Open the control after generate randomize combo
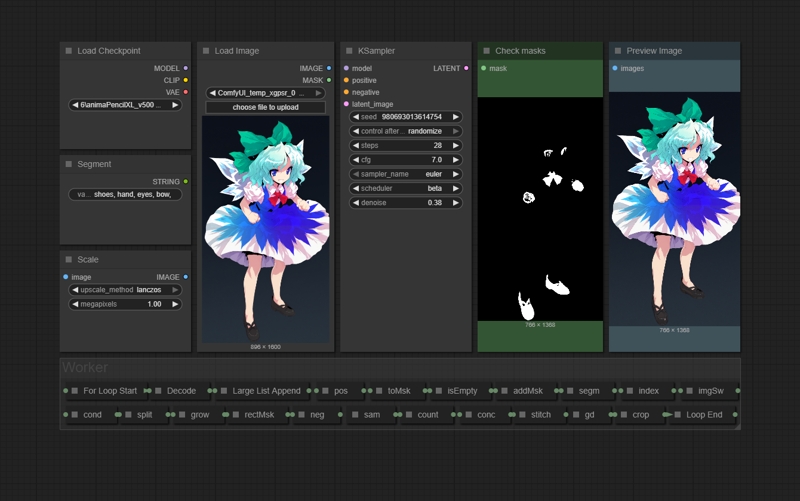Image resolution: width=800 pixels, height=501 pixels. (406, 131)
